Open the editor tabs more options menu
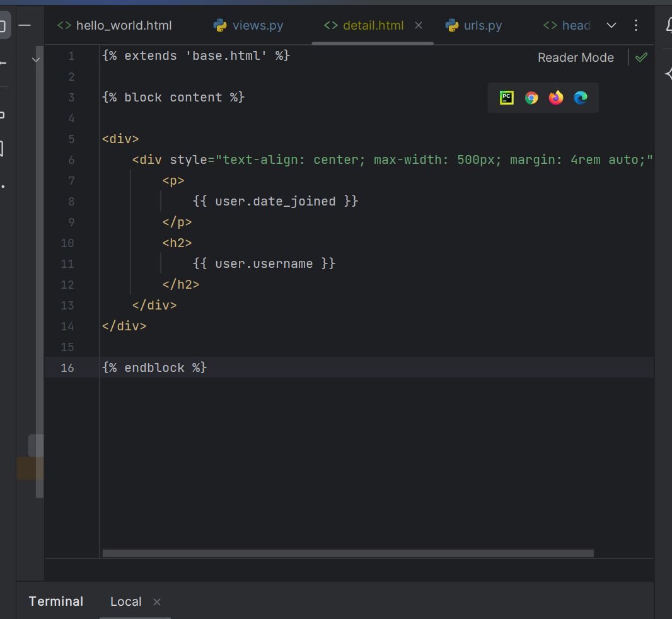The image size is (672, 619). [636, 26]
